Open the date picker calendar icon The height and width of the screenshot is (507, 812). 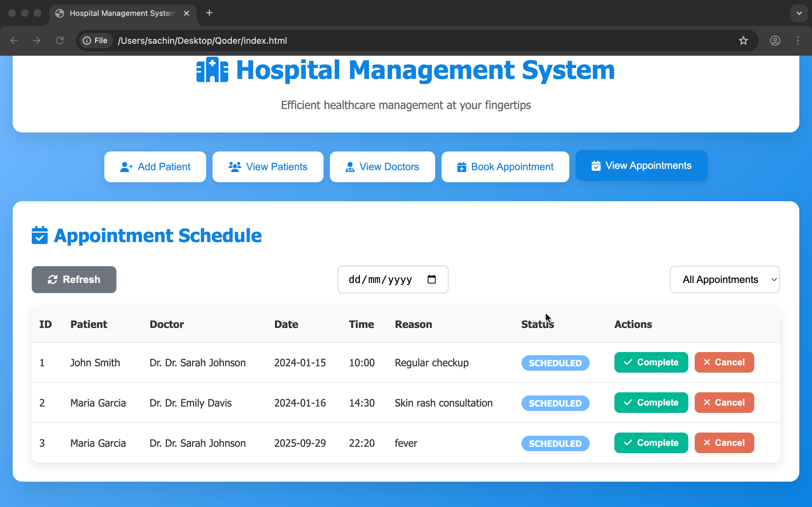431,279
